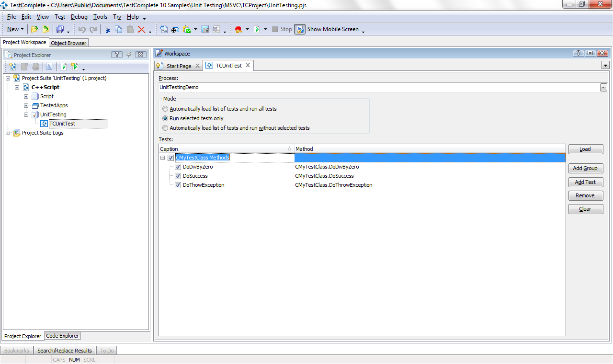Image resolution: width=613 pixels, height=364 pixels.
Task: Open the Search/Replace Results tab
Action: click(65, 351)
